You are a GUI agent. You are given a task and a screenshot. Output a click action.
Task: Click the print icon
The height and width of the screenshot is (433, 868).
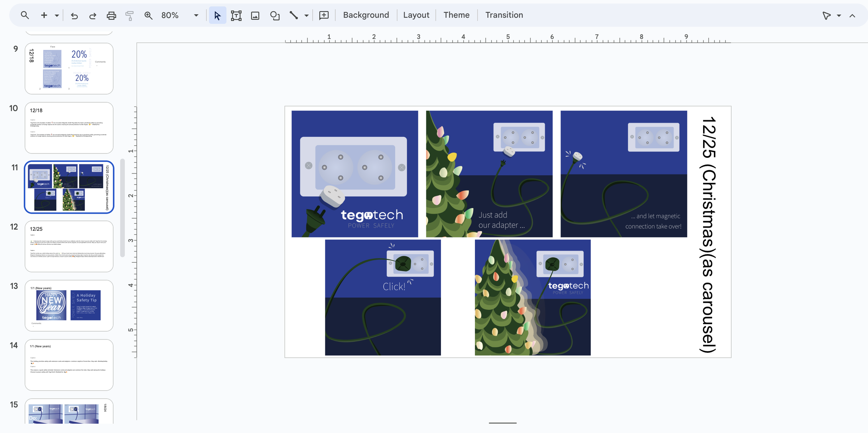[x=111, y=15]
